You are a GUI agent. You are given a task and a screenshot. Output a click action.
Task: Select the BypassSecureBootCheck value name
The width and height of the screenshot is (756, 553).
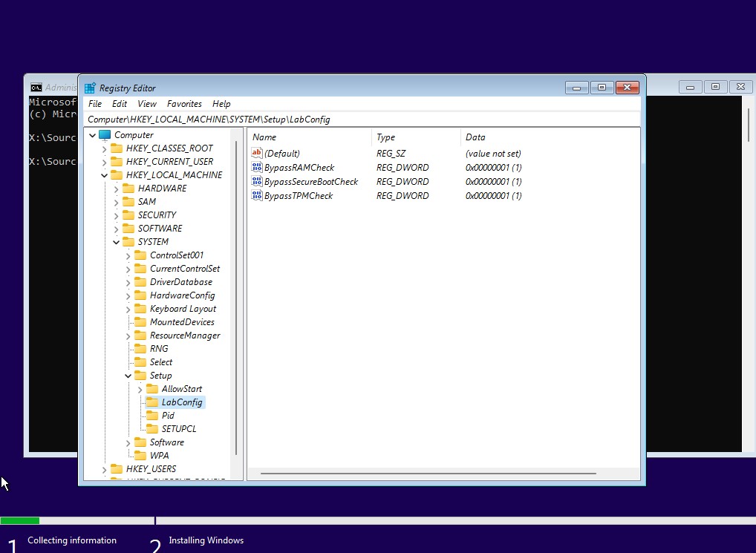pos(311,182)
